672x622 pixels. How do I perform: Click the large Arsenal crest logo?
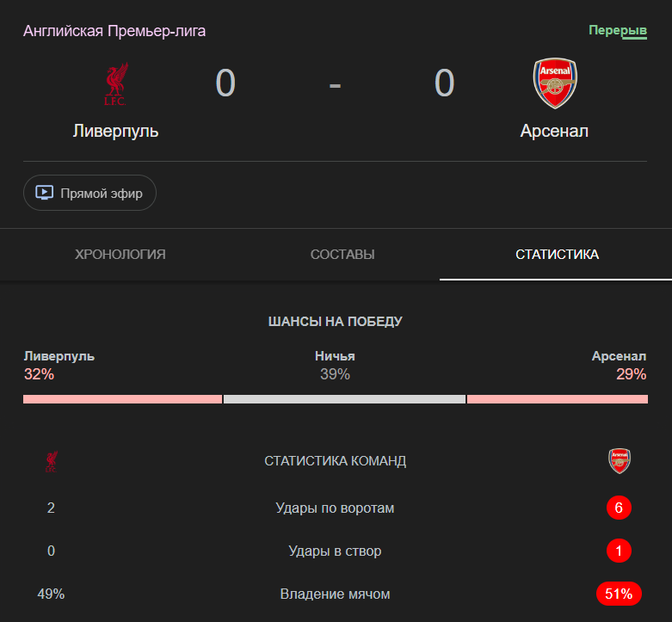click(555, 83)
